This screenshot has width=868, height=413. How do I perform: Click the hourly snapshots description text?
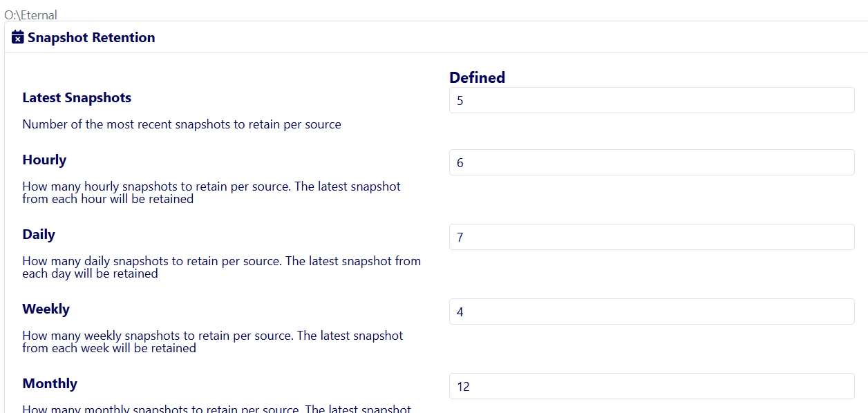(211, 193)
